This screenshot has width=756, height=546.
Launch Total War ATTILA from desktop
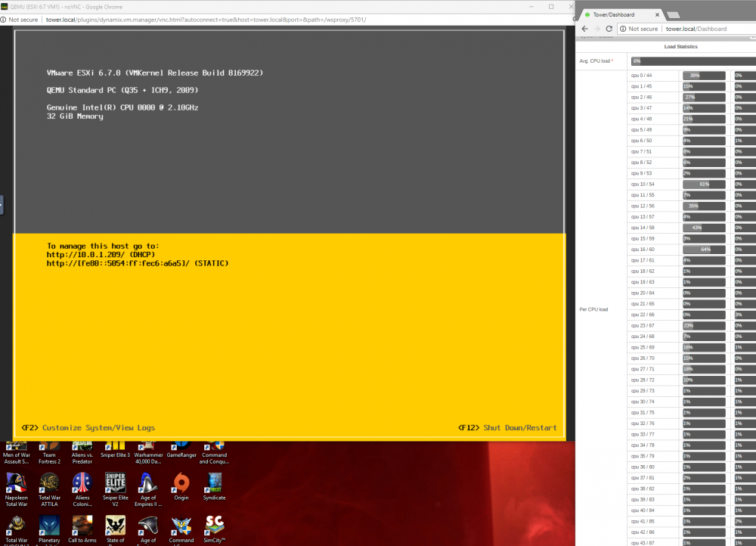click(49, 489)
